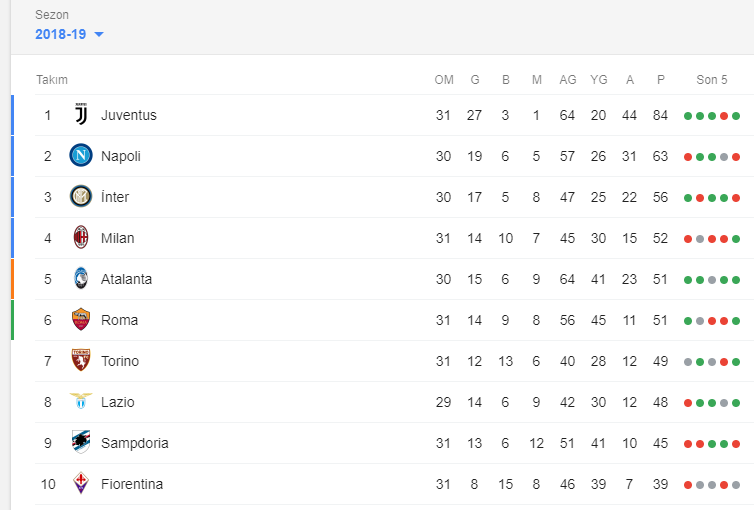The width and height of the screenshot is (754, 510).
Task: Click Juventus's red loss dot in Son 5
Action: click(724, 116)
